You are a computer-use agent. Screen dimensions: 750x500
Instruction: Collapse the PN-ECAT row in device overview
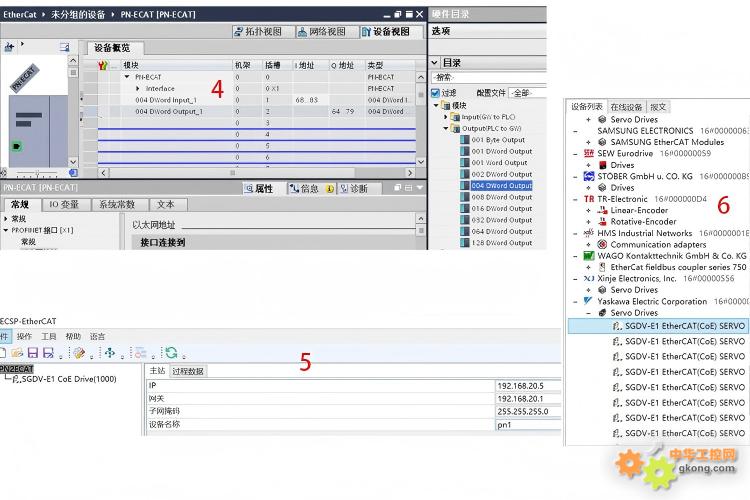pos(127,77)
